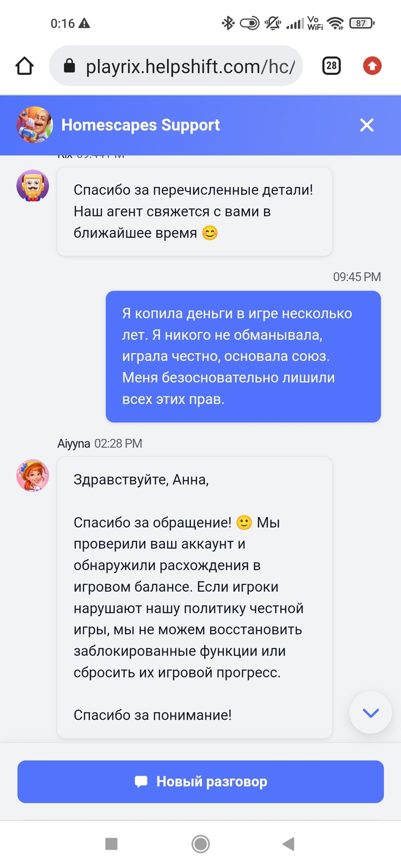The width and height of the screenshot is (401, 868).
Task: Open the tab switcher showing 28 tabs
Action: click(x=331, y=66)
